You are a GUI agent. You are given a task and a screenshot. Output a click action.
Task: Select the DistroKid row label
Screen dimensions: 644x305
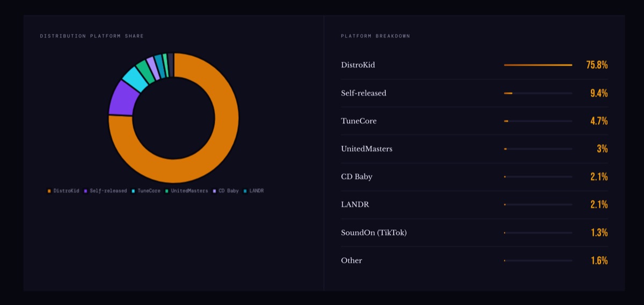(x=358, y=65)
